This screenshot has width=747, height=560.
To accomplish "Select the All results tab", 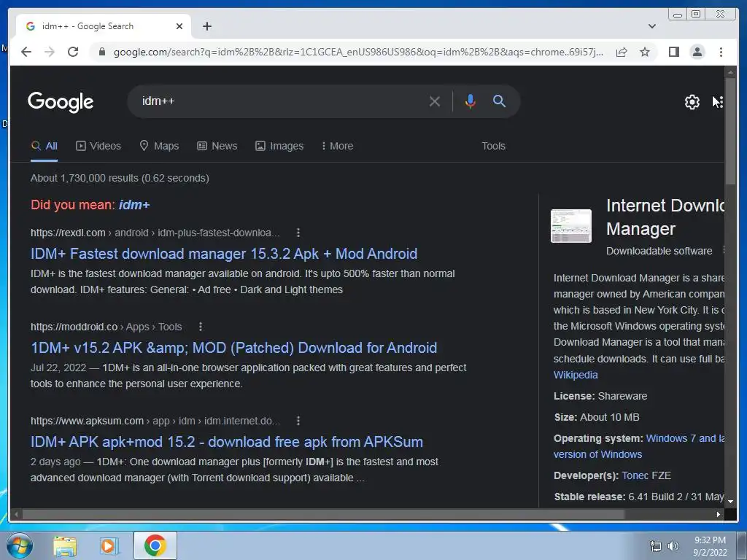I will (44, 146).
